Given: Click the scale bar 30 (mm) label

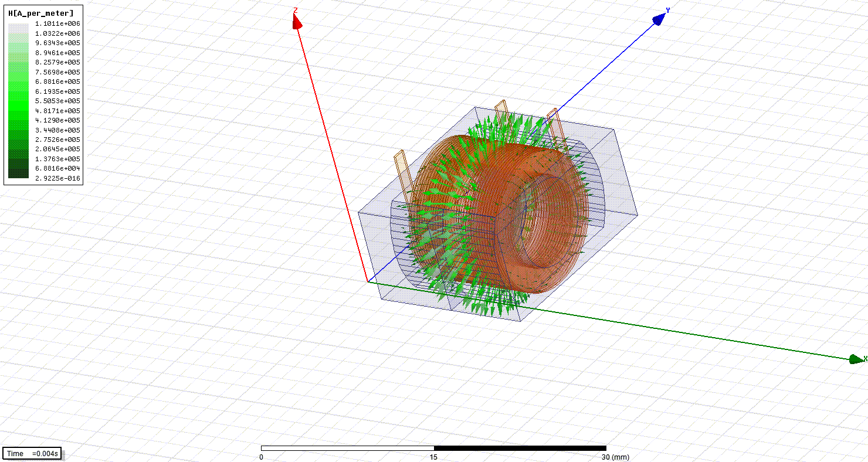Looking at the screenshot, I should pos(614,457).
